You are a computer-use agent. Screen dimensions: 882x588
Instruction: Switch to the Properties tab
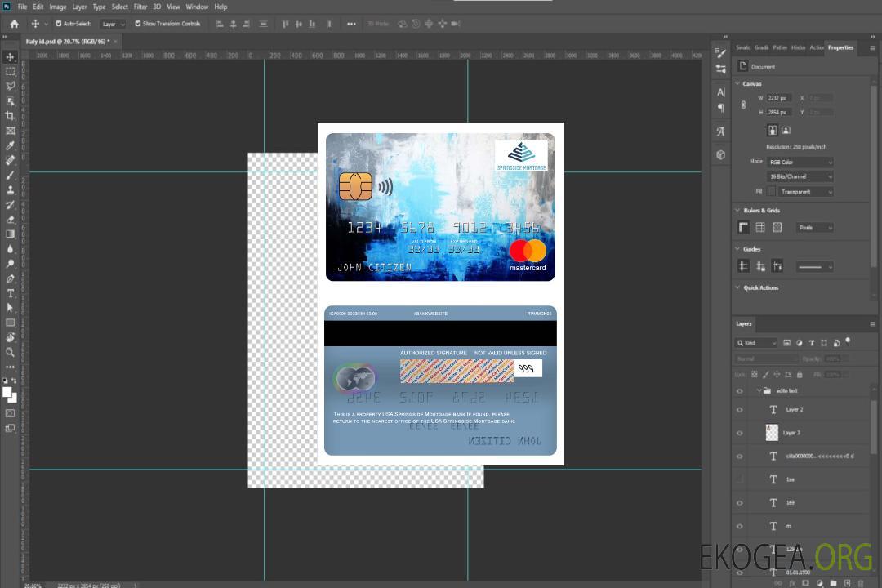coord(840,48)
